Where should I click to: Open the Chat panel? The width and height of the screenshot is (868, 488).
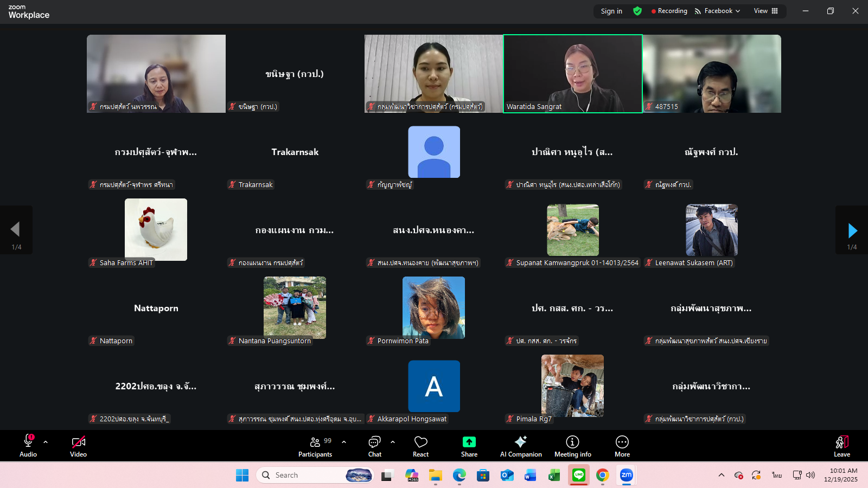375,446
